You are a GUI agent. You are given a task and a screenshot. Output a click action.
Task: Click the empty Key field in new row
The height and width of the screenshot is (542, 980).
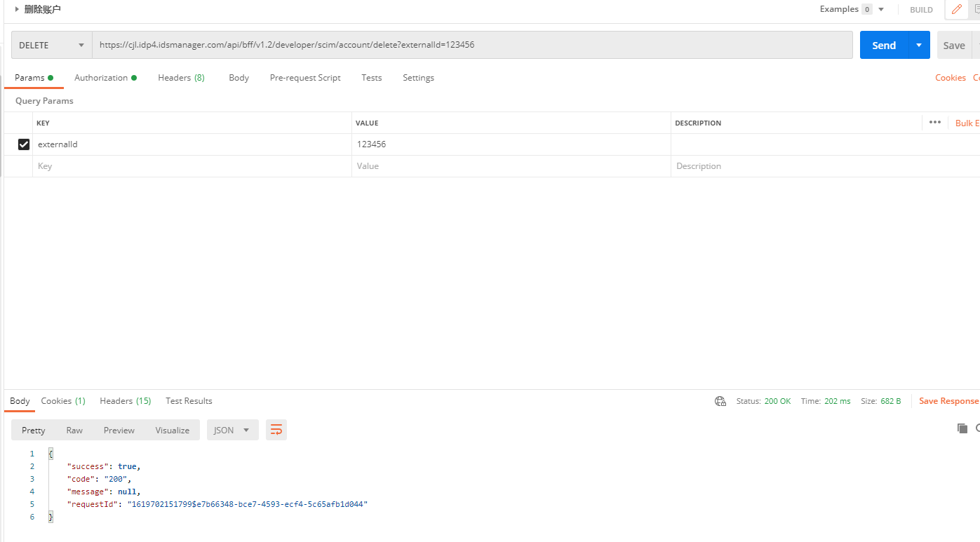pos(192,166)
